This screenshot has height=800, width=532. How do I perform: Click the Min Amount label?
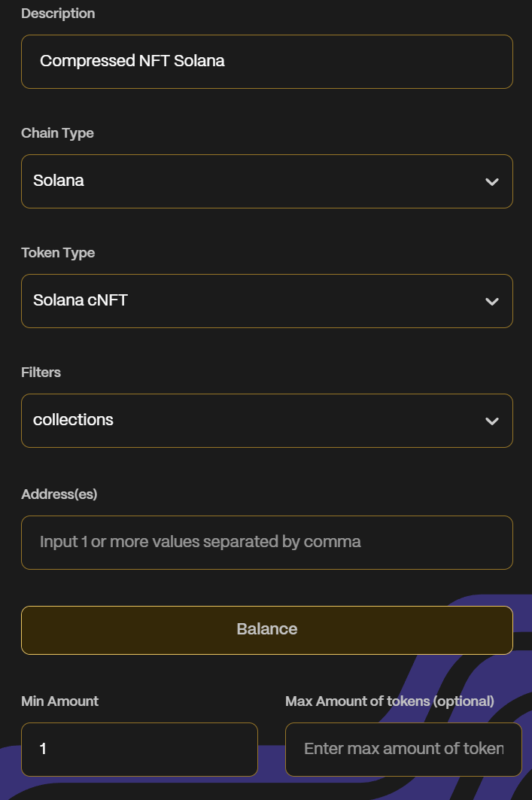(x=59, y=701)
